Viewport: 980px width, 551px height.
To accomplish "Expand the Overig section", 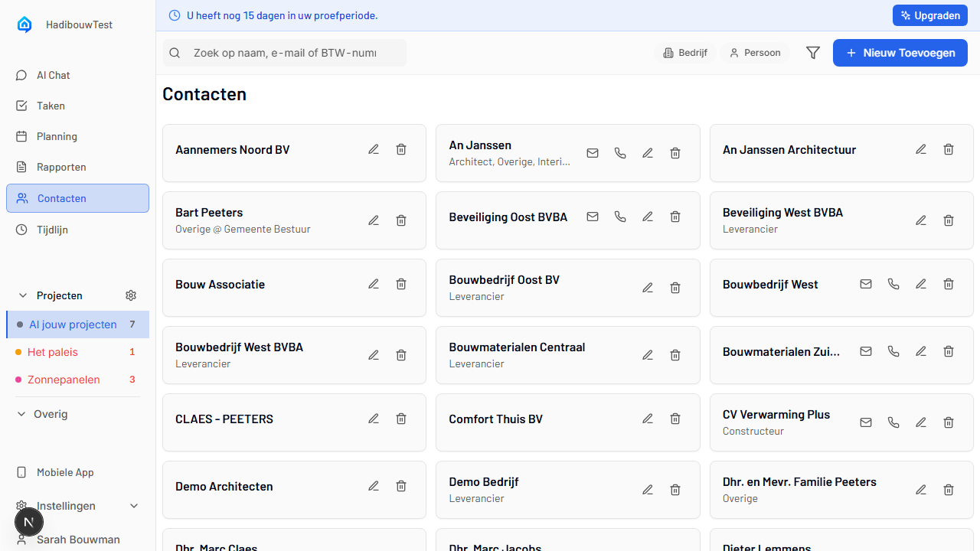I will coord(22,414).
